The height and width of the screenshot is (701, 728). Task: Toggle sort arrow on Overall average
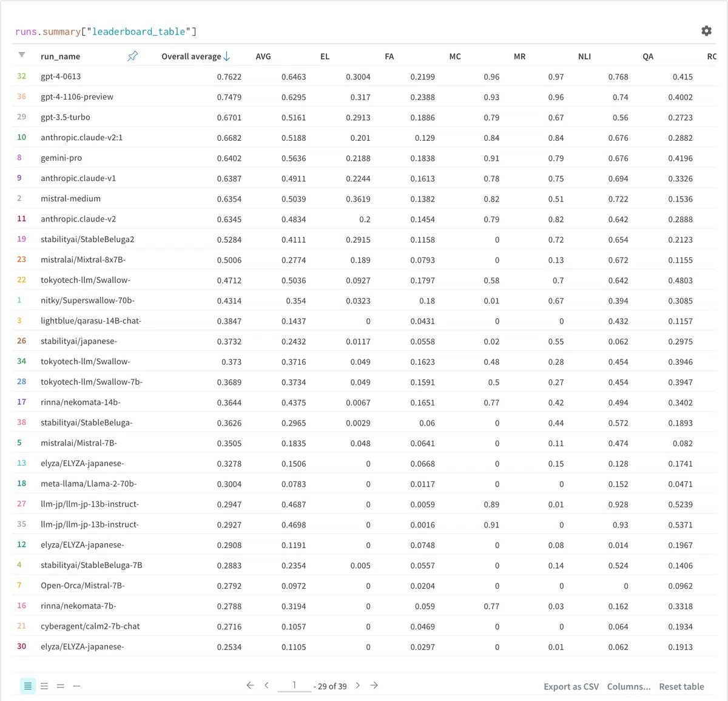[227, 56]
